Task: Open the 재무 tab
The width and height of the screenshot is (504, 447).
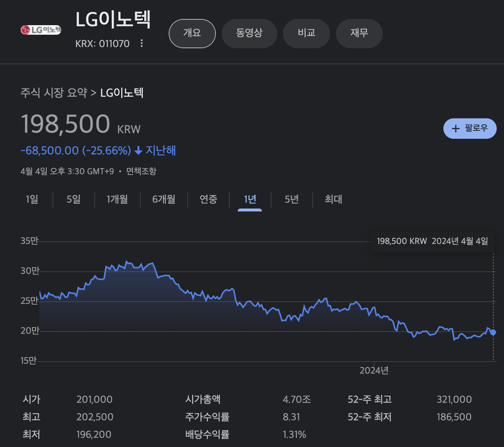Action: click(x=359, y=33)
